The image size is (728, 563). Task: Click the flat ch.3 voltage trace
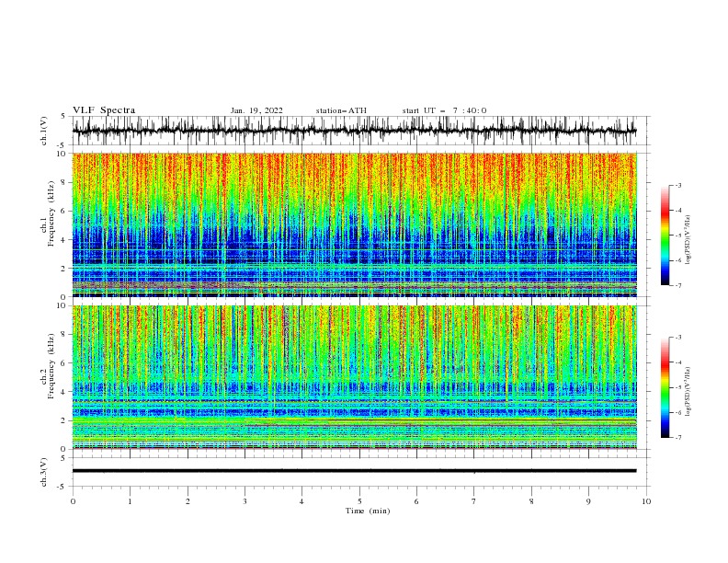point(354,471)
